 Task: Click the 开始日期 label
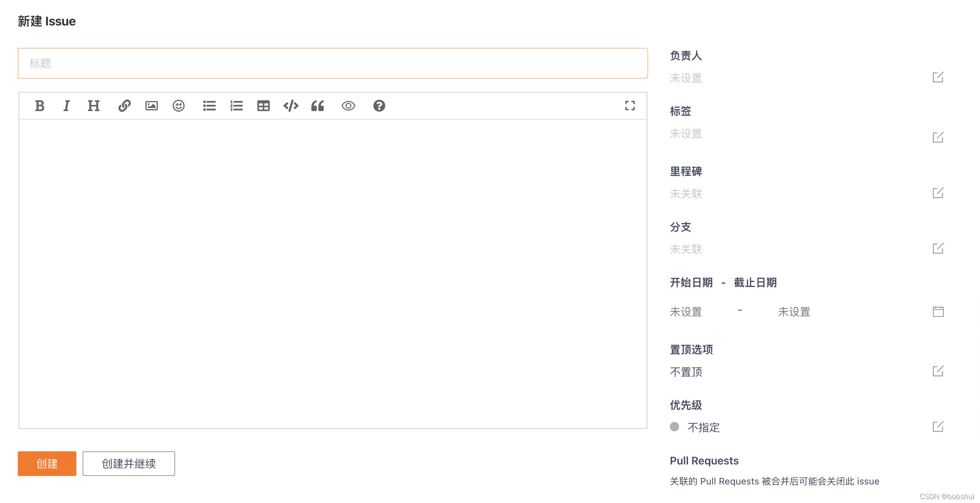click(x=691, y=282)
